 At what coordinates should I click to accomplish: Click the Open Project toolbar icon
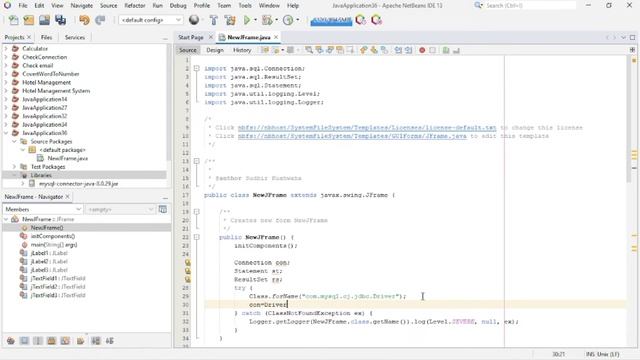[x=44, y=20]
